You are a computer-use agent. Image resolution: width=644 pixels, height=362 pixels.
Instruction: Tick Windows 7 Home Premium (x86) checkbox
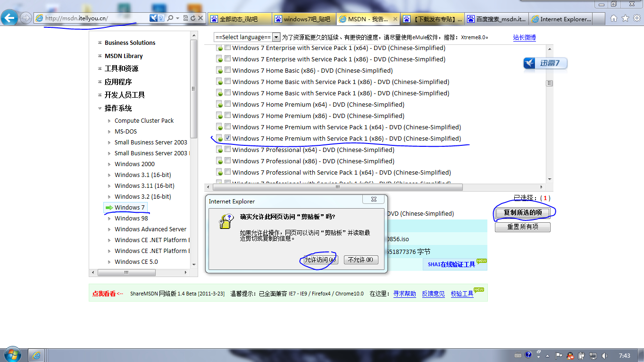(228, 116)
